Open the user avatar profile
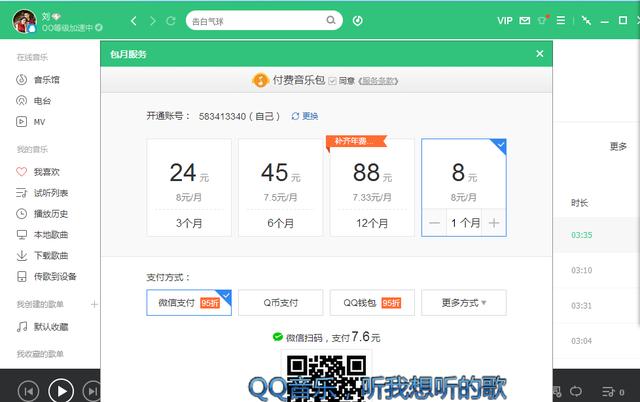The image size is (640, 402). 24,21
